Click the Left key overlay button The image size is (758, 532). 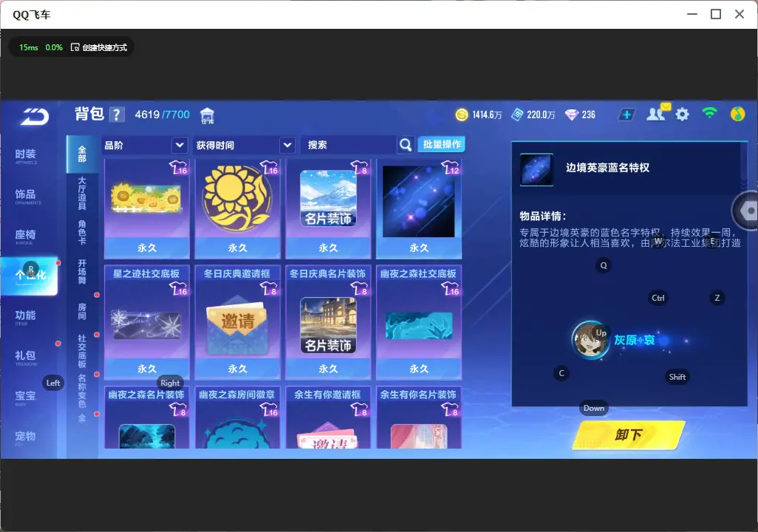[53, 383]
